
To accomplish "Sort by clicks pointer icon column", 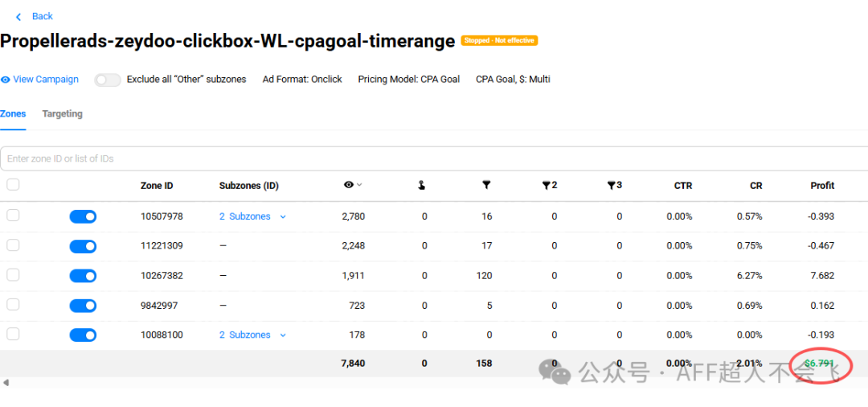I will coord(421,186).
